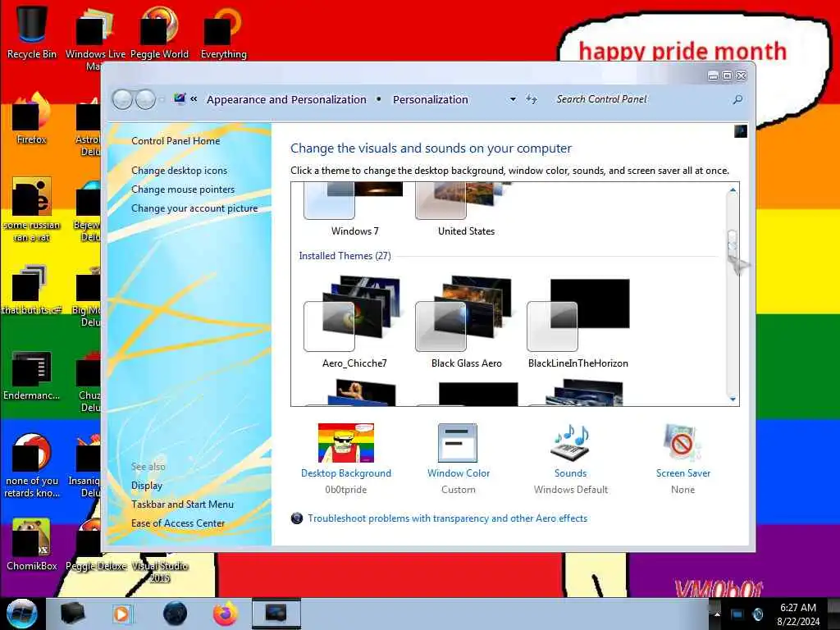Click the taskbar clock showing 6:27 AM
This screenshot has width=840, height=630.
(798, 614)
